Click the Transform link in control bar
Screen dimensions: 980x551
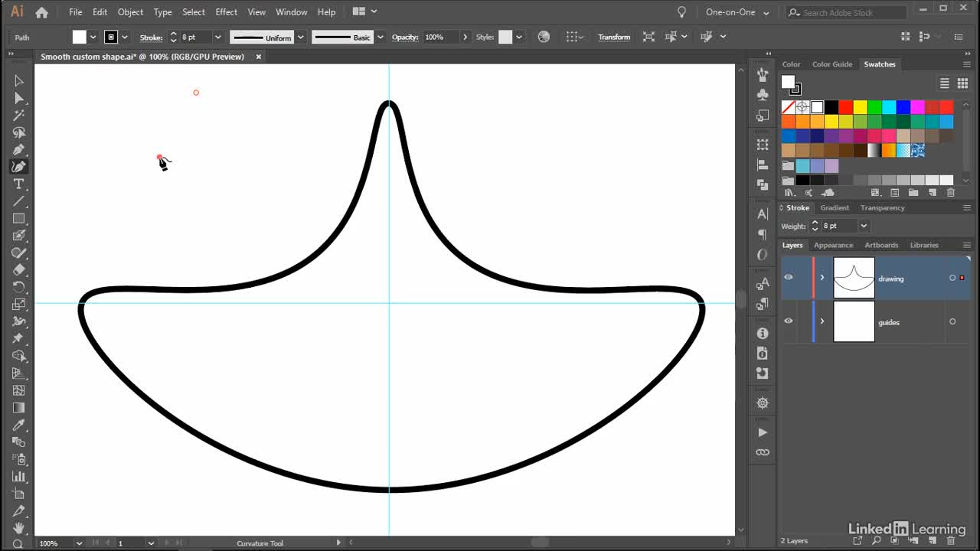click(x=614, y=37)
